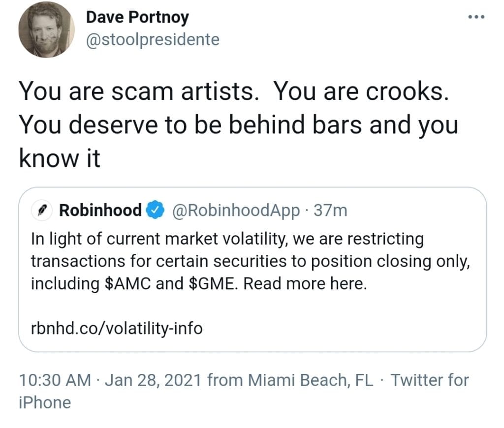The width and height of the screenshot is (504, 428).
Task: Open the @stoolpresidente handle
Action: pyautogui.click(x=153, y=40)
